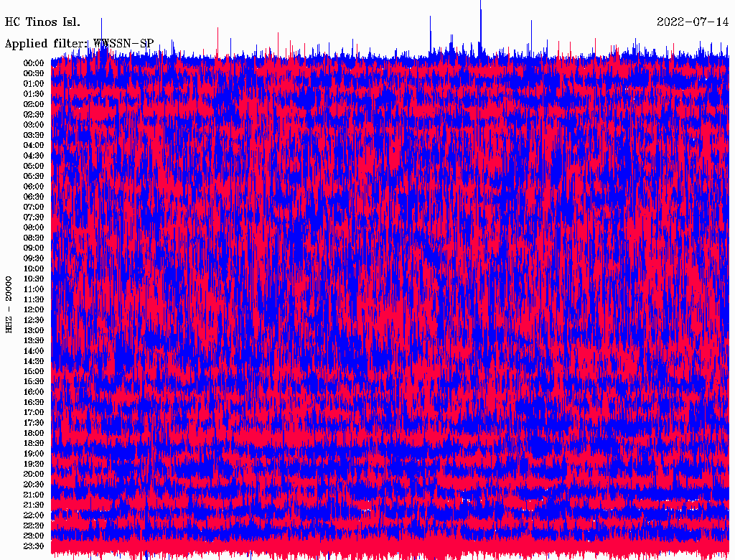This screenshot has width=735, height=560.
Task: Select the 17:00 time row label
Action: click(34, 412)
